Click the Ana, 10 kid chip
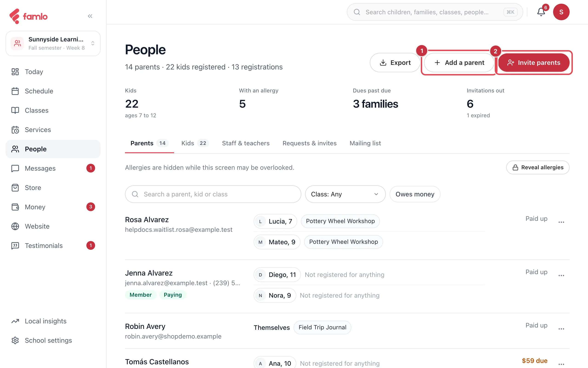Image resolution: width=588 pixels, height=368 pixels. click(x=275, y=363)
